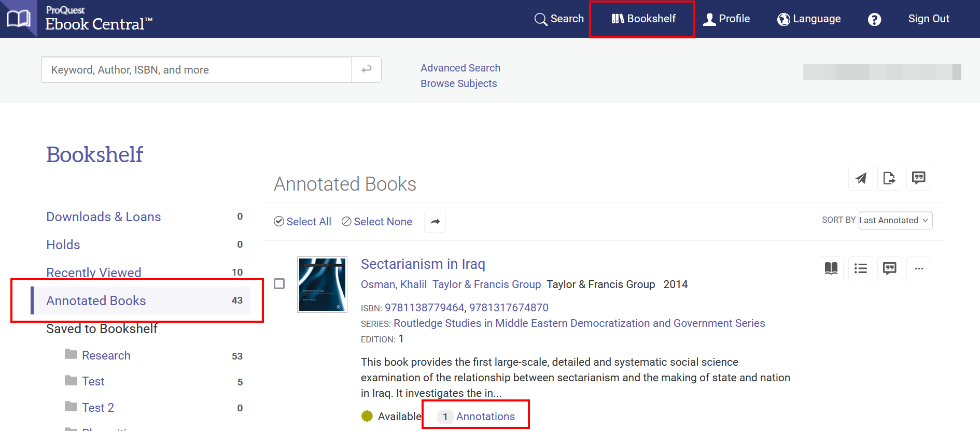Open the Test folder
Viewport: 980px width, 431px height.
[93, 381]
